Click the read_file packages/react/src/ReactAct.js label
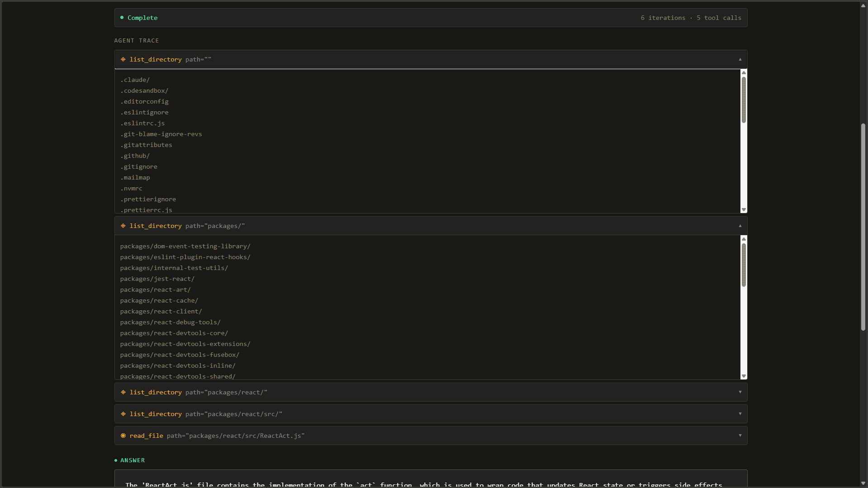Viewport: 868px width, 488px height. pyautogui.click(x=217, y=436)
